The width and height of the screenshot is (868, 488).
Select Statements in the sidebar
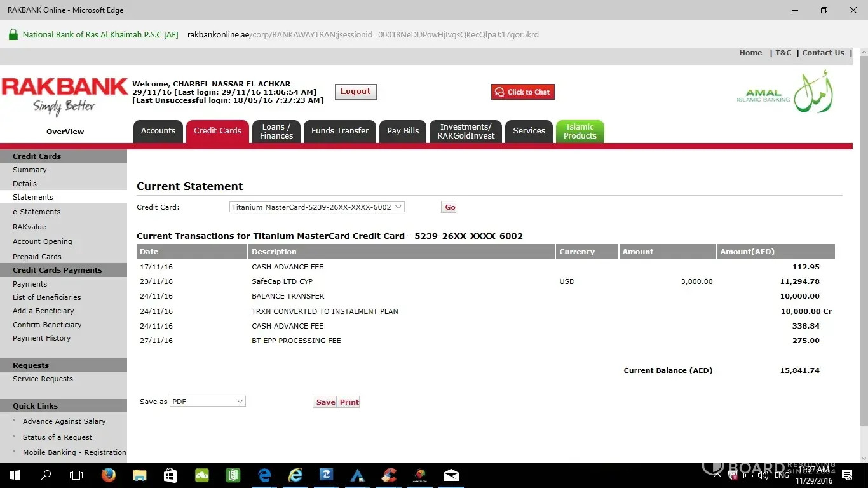click(x=33, y=197)
